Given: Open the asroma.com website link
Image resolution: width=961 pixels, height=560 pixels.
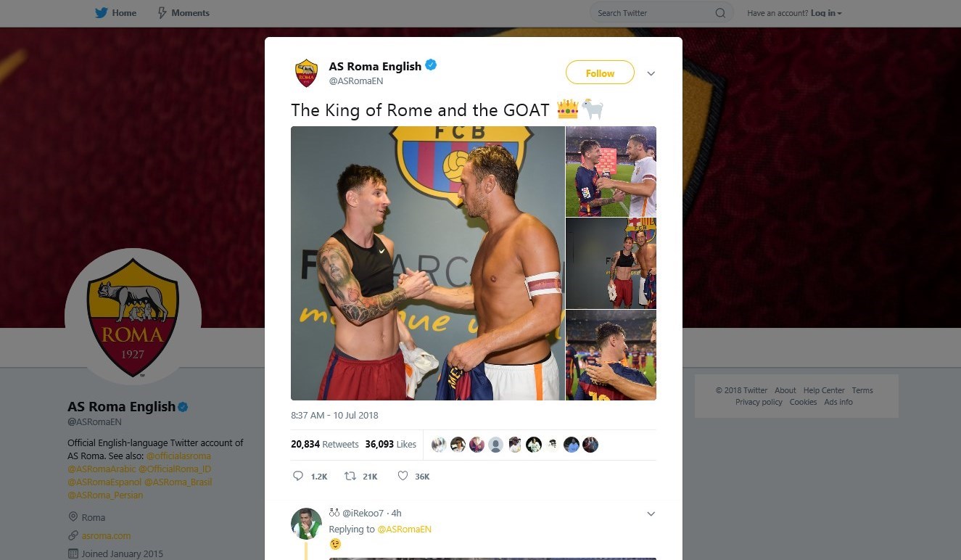Looking at the screenshot, I should 106,535.
